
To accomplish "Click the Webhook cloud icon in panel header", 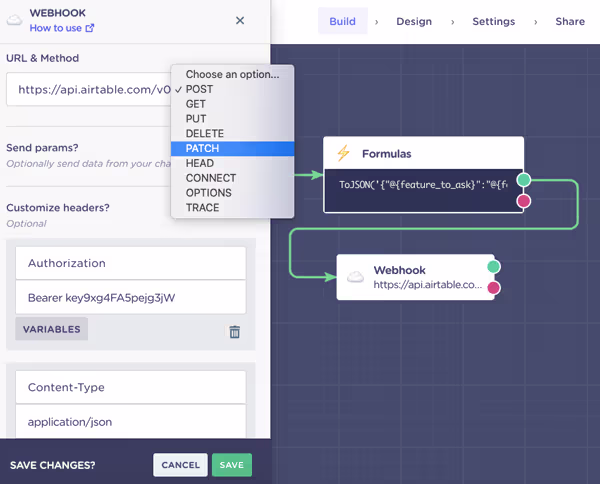I will (x=15, y=20).
